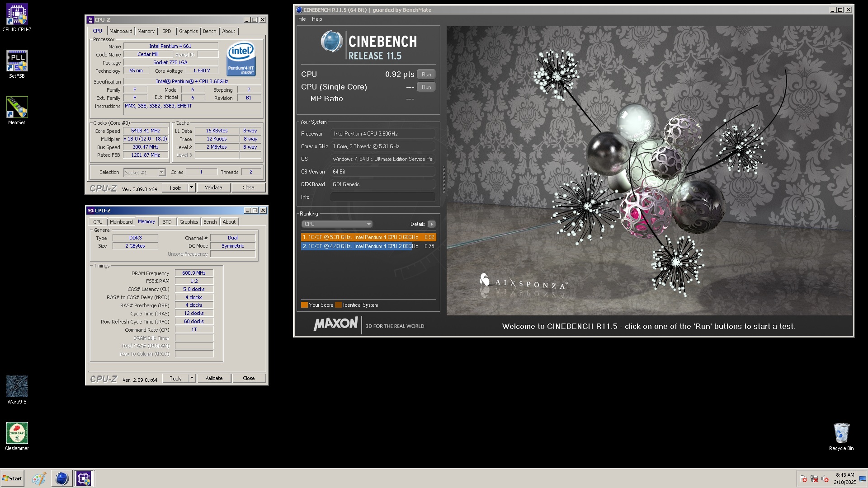Click the brown Identical System legend swatch
Image resolution: width=868 pixels, height=488 pixels.
(x=338, y=305)
